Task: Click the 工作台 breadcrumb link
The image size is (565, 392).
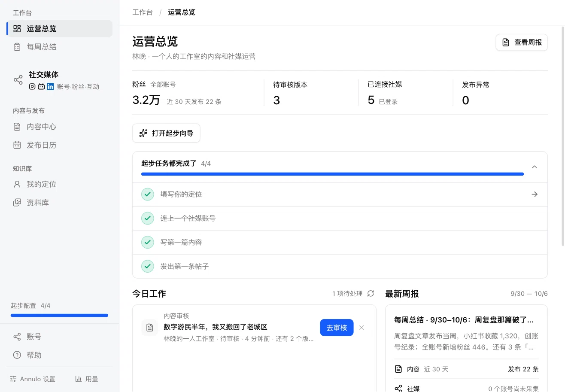Action: [x=143, y=12]
